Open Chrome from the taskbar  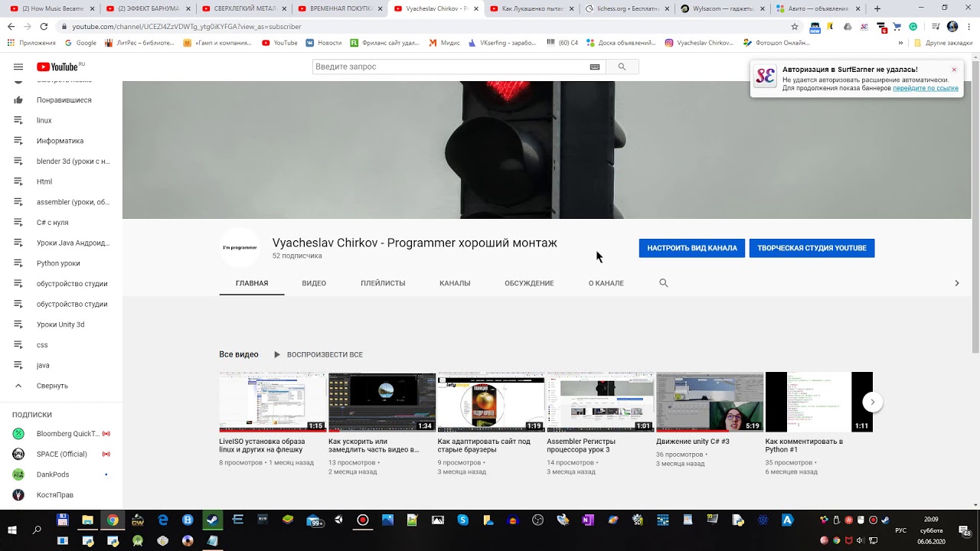[113, 520]
